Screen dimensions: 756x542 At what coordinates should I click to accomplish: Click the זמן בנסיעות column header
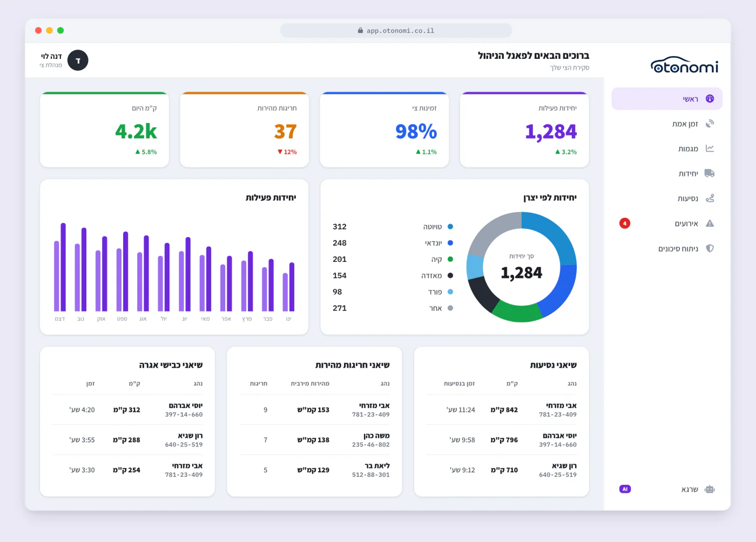[x=459, y=384]
